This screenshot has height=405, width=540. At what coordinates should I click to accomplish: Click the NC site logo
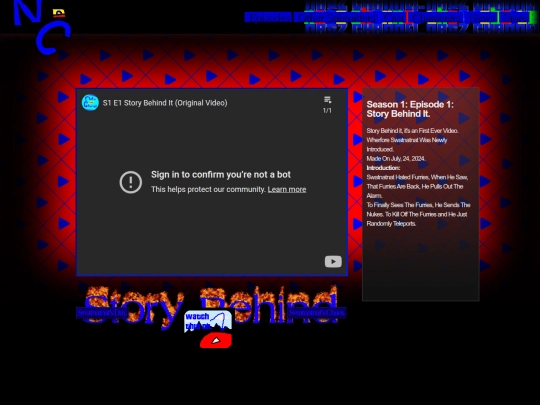pyautogui.click(x=41, y=27)
